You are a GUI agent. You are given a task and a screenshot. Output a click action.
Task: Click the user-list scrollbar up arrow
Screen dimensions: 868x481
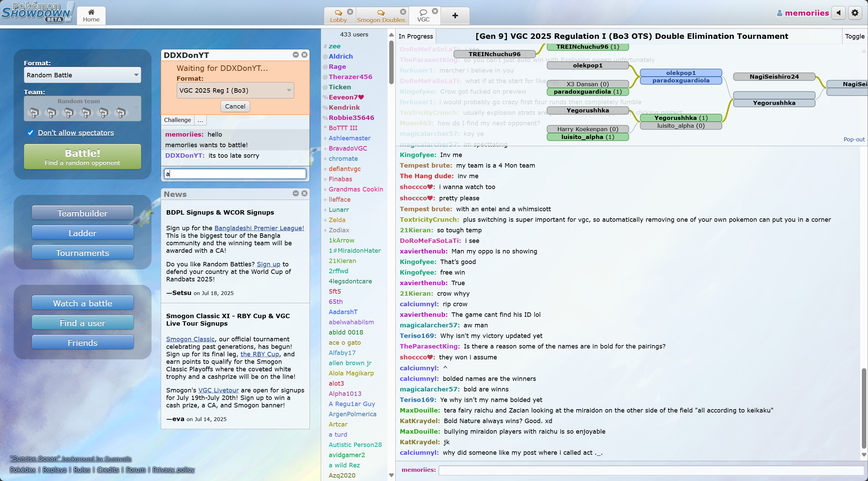point(391,35)
